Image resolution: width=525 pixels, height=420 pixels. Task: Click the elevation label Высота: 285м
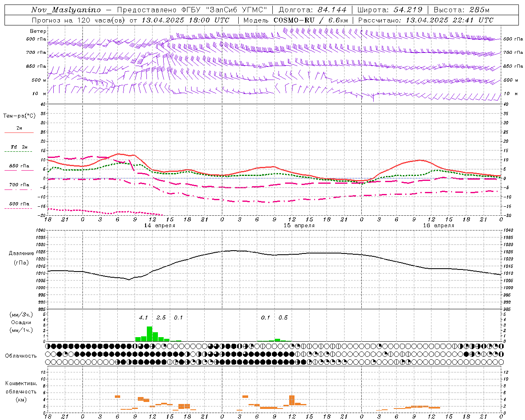461,10
